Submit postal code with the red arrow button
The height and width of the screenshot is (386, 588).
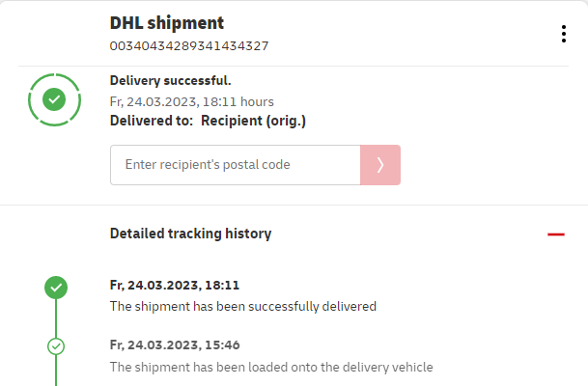(x=380, y=165)
